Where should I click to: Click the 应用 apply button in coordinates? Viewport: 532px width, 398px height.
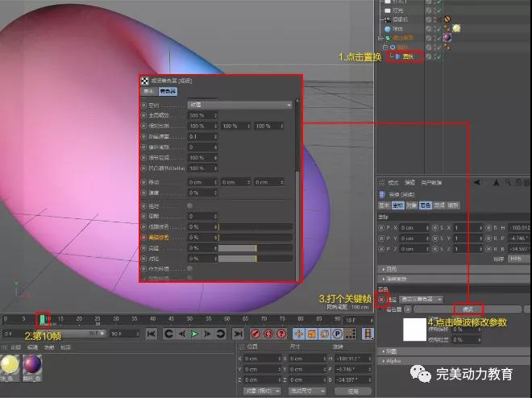pos(352,391)
